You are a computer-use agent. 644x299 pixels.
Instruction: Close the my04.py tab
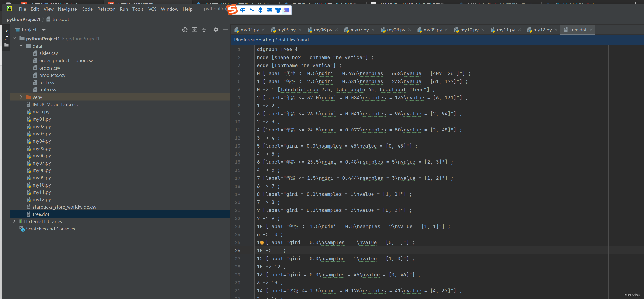263,30
